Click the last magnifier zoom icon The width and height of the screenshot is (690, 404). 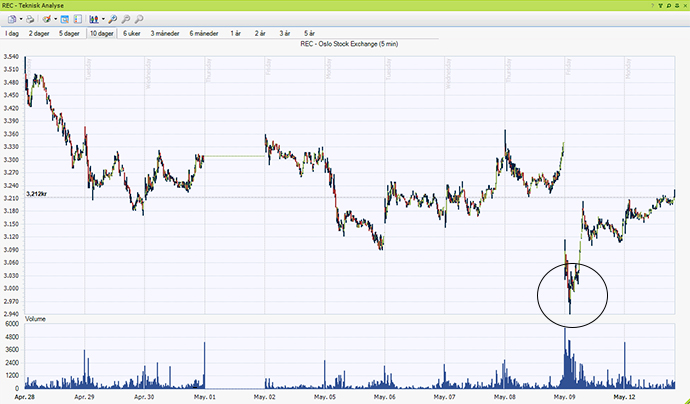coord(139,19)
